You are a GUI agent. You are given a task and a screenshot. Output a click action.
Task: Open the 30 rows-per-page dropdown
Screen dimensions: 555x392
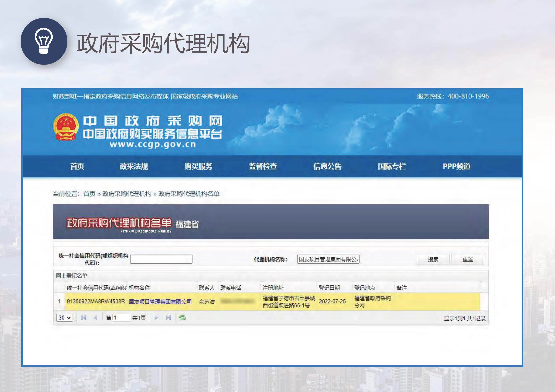coord(65,318)
